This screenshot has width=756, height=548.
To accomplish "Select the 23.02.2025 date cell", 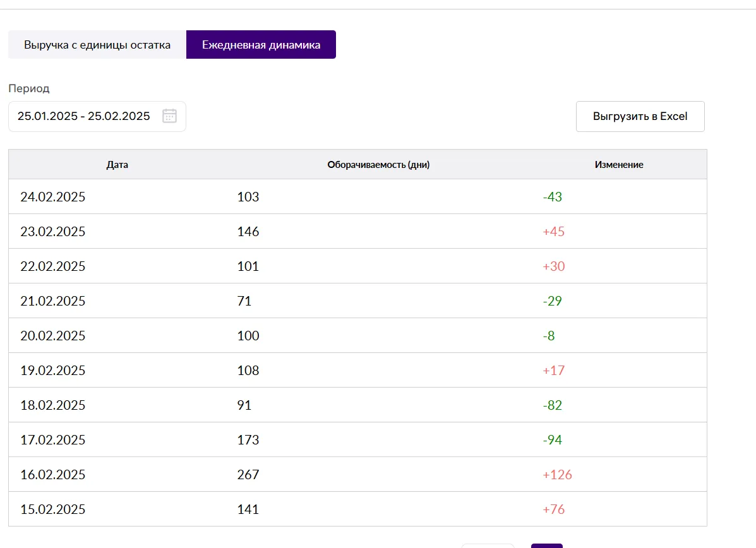I will [53, 232].
